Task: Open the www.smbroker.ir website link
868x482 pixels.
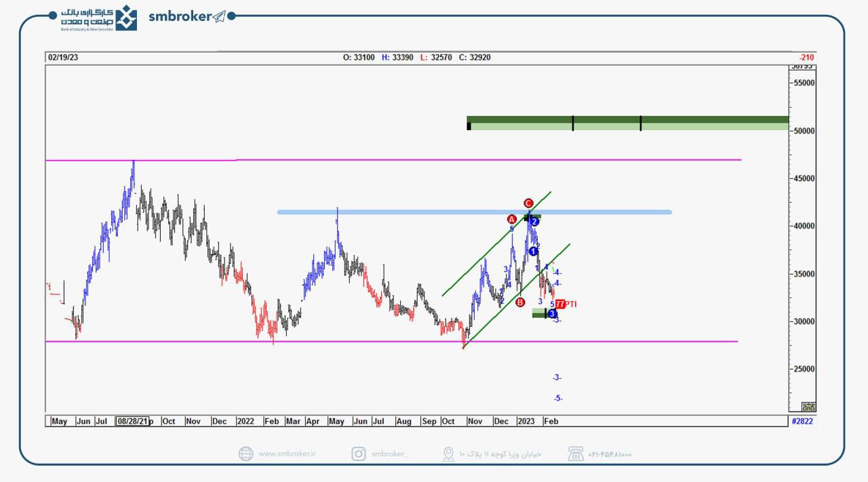Action: (x=287, y=454)
